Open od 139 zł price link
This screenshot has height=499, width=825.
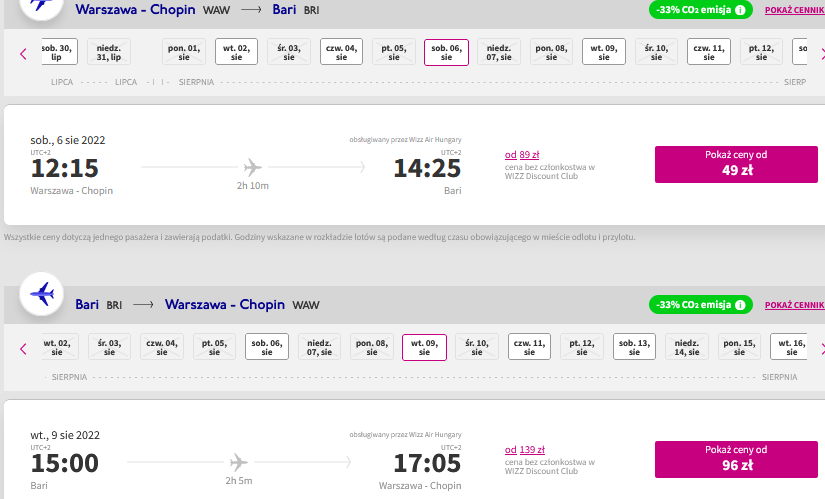pyautogui.click(x=525, y=450)
